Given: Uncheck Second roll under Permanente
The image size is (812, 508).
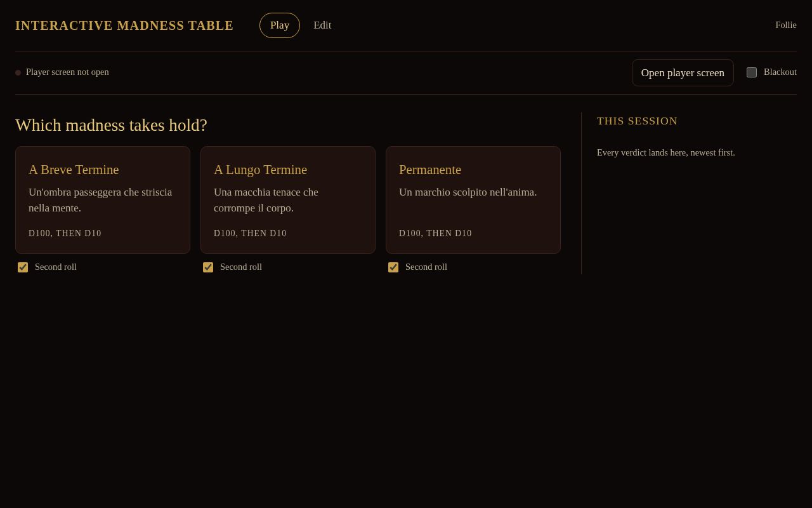Looking at the screenshot, I should pos(393,267).
